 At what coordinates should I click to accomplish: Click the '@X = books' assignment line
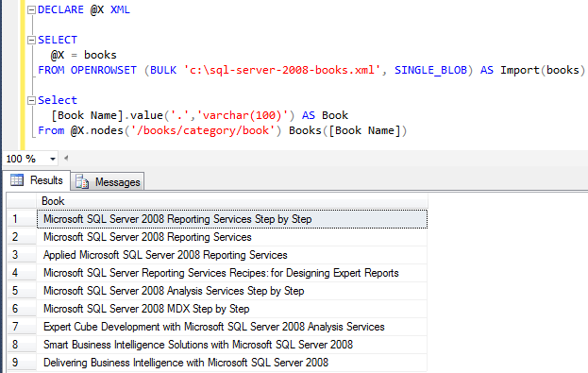pyautogui.click(x=84, y=55)
